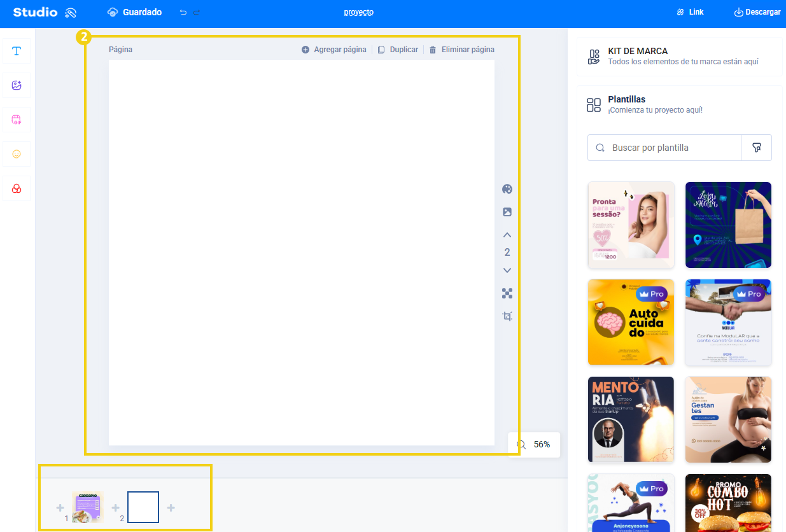Open the GIF tool in left sidebar
Screen dimensions: 786x532
17,120
